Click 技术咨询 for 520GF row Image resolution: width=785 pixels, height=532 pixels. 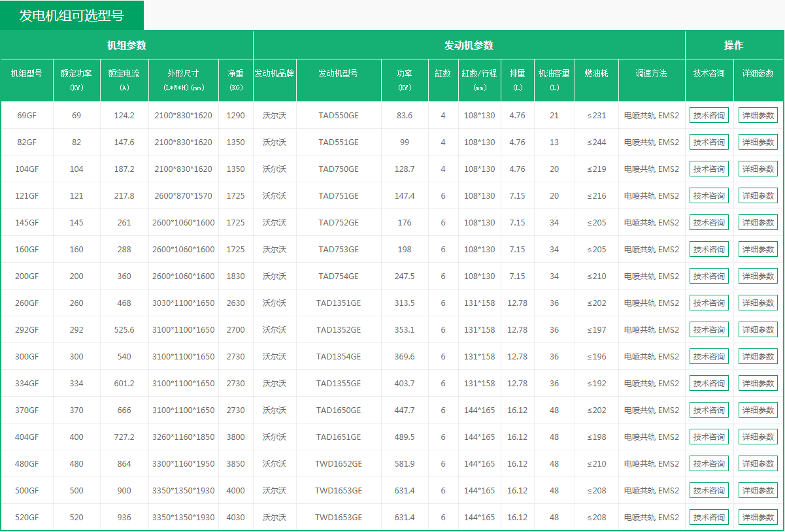709,518
